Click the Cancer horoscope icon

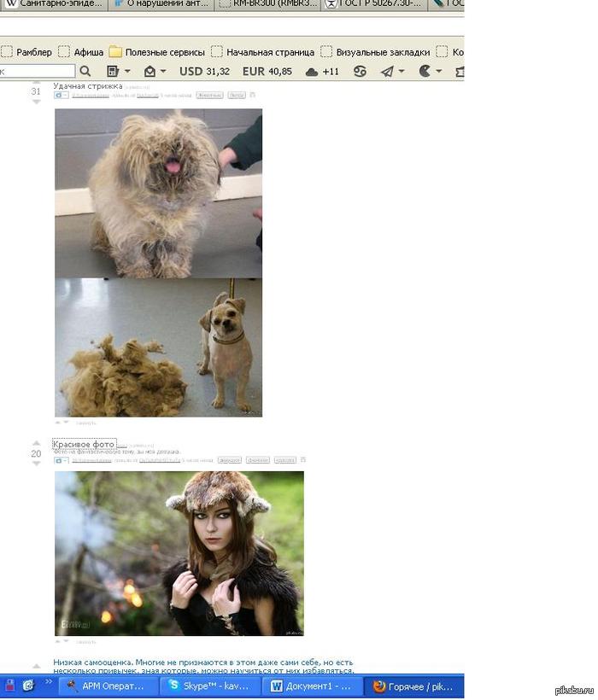[360, 72]
